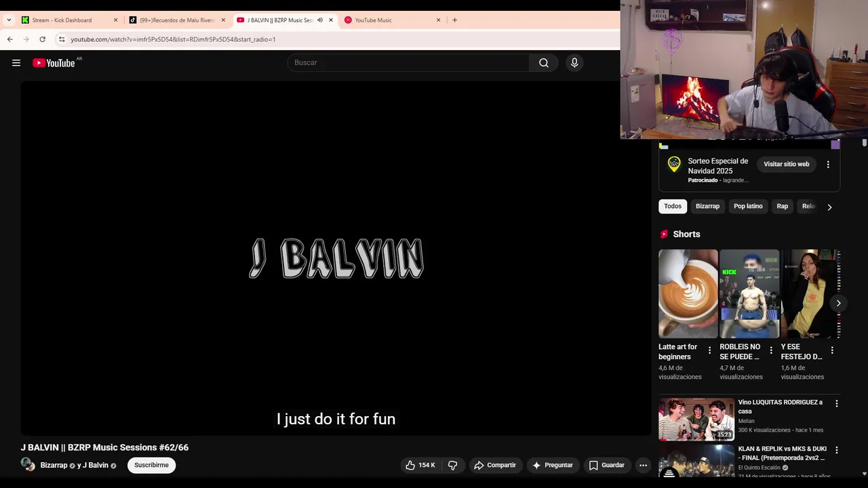This screenshot has width=868, height=488.
Task: Open J Balvin channel link
Action: tap(96, 466)
